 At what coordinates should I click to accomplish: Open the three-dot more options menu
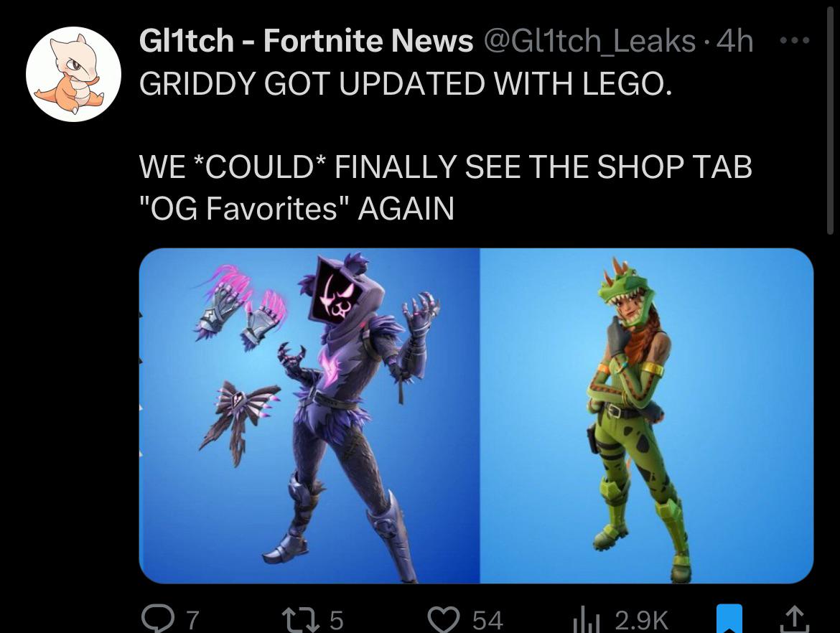[x=794, y=40]
